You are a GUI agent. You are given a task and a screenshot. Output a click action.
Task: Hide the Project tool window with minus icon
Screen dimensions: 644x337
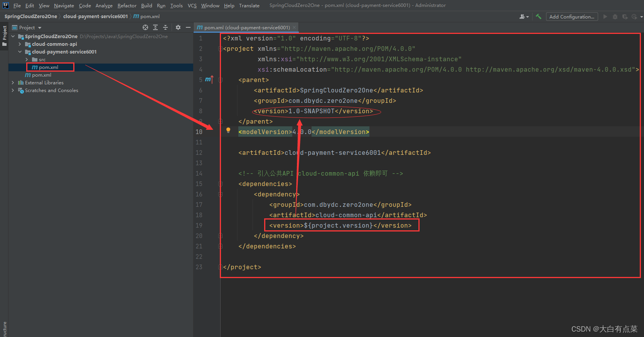(188, 27)
